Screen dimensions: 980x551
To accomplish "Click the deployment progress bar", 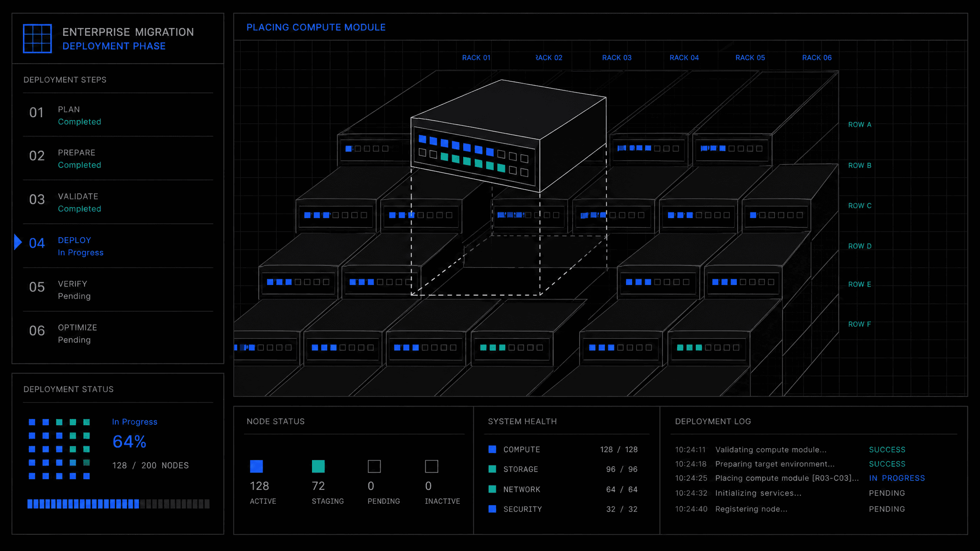I will (x=118, y=504).
